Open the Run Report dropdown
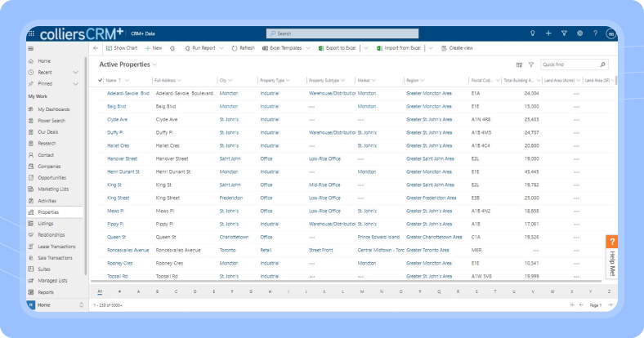Image resolution: width=644 pixels, height=338 pixels. pyautogui.click(x=221, y=48)
